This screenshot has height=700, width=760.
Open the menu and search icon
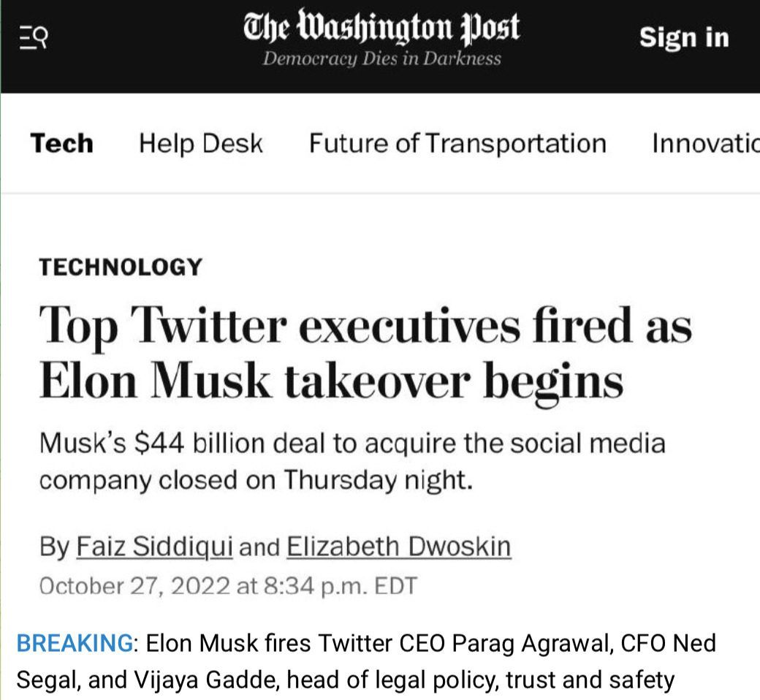33,38
